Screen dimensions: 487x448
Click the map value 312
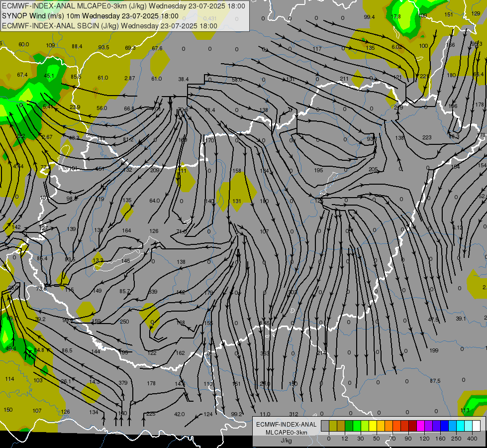[x=293, y=414]
